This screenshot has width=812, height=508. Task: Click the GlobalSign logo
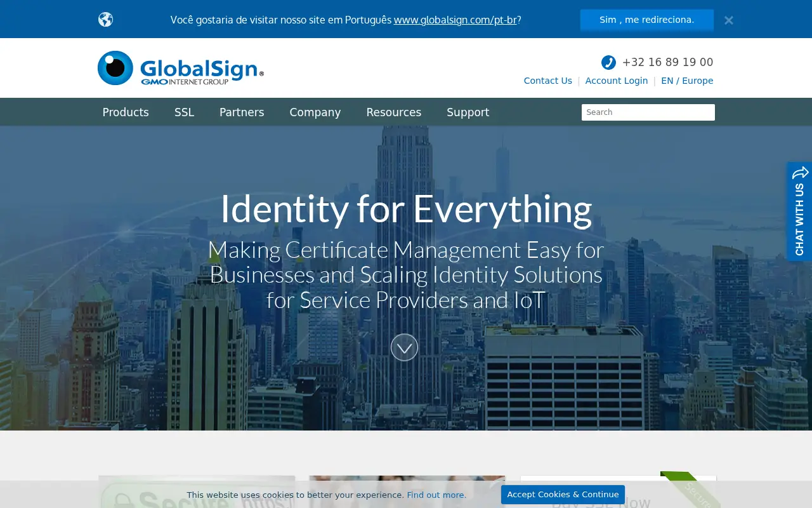pos(181,68)
